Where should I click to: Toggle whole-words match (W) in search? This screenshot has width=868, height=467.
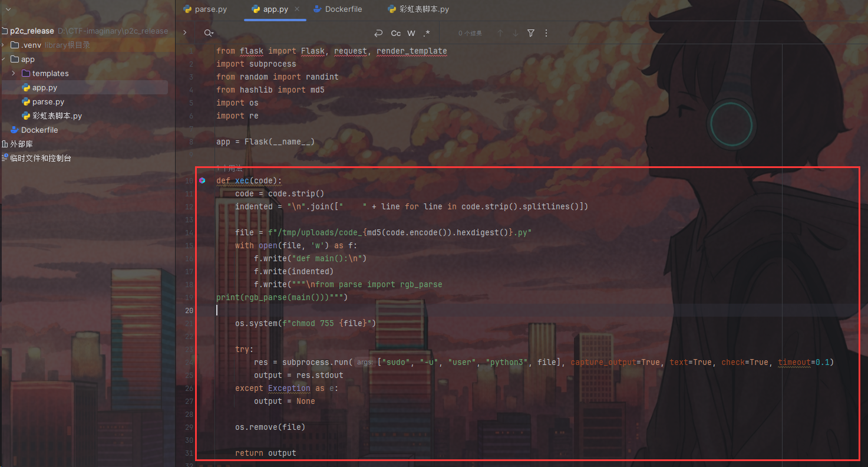point(411,33)
